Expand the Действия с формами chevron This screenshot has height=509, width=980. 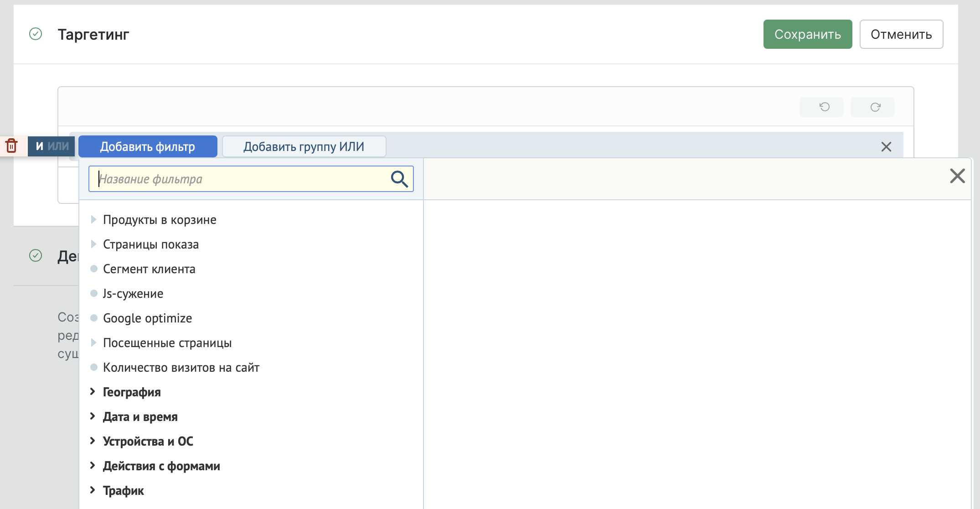click(x=93, y=465)
